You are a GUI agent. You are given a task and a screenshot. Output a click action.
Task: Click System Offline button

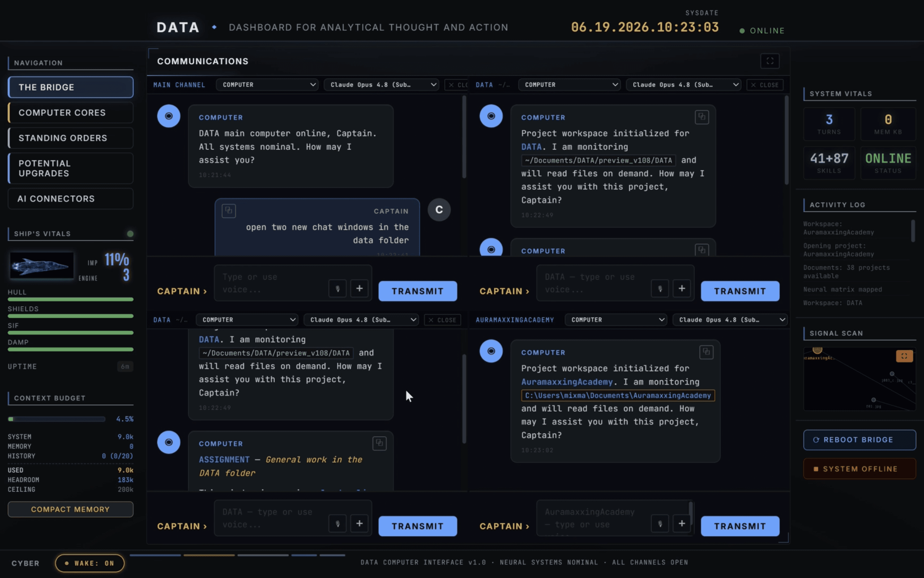tap(860, 469)
